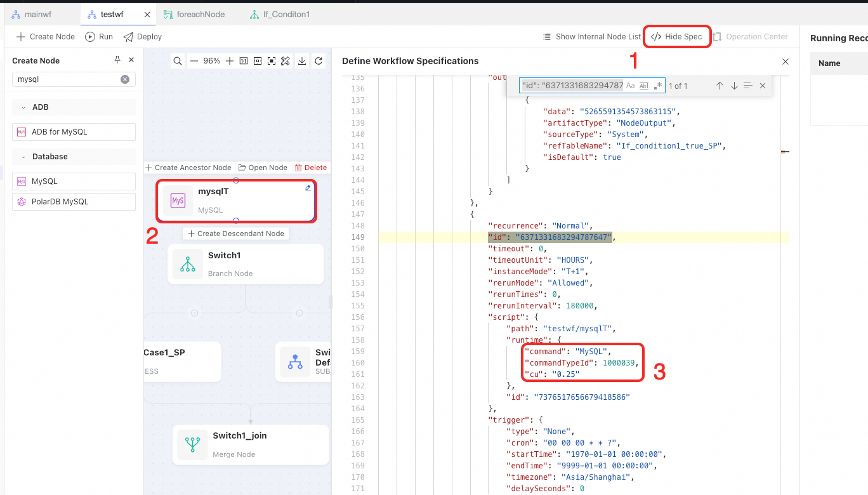Click the canvas fullscreen icon
868x495 pixels.
[x=272, y=61]
